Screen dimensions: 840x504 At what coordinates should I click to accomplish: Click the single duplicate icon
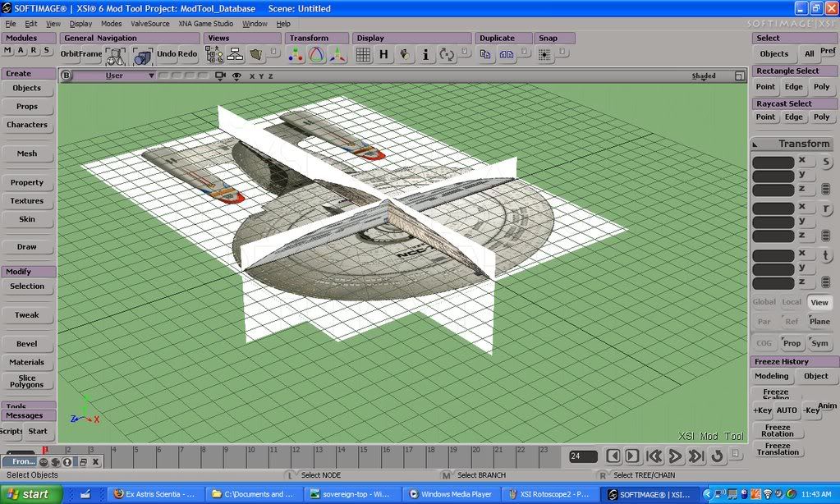point(485,54)
